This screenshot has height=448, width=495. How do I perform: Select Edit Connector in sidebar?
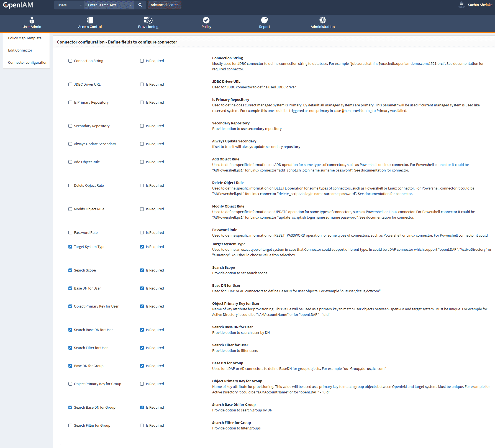tap(20, 50)
